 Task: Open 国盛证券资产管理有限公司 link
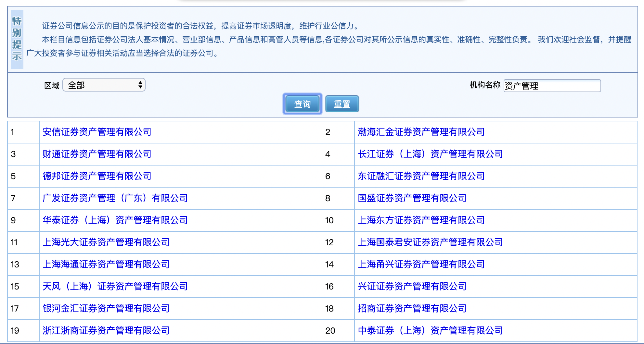(412, 198)
